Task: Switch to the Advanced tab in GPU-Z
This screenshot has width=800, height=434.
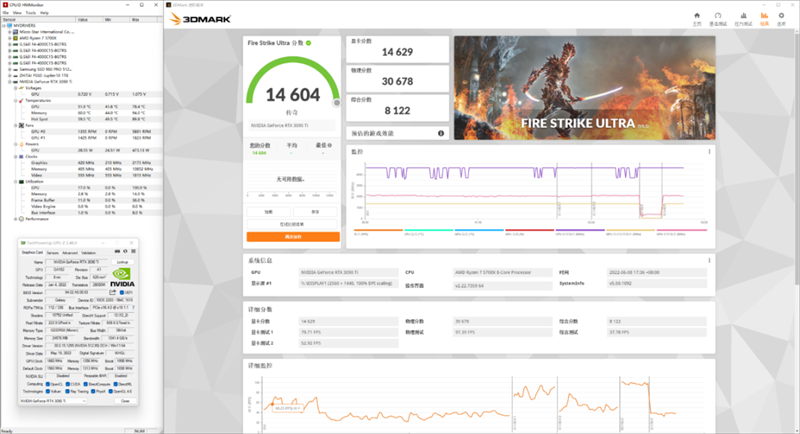Action: [70, 252]
